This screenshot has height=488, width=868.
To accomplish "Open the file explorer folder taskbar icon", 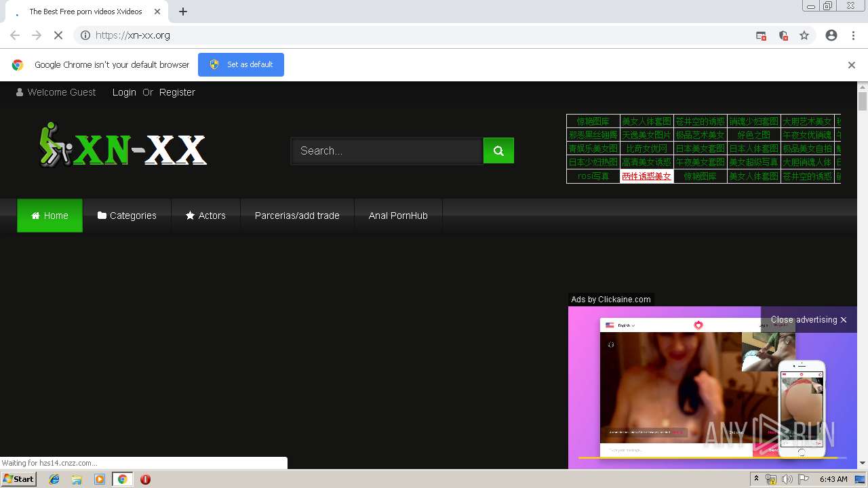I will [x=77, y=479].
